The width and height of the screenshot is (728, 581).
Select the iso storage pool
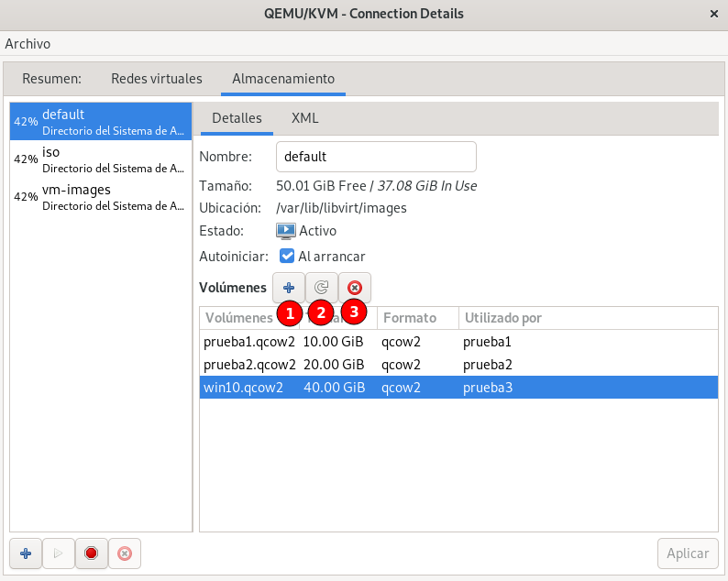101,159
